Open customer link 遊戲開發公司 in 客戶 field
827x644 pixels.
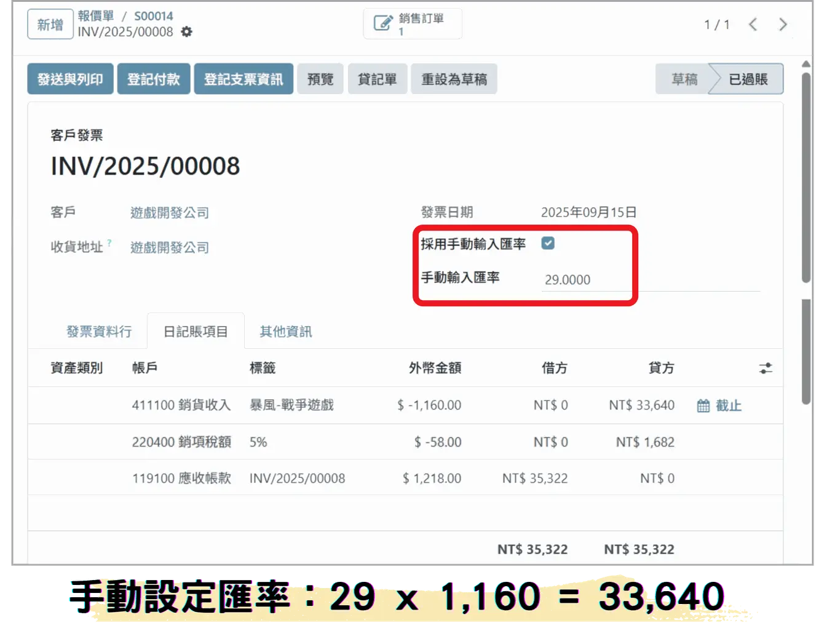[x=170, y=213]
